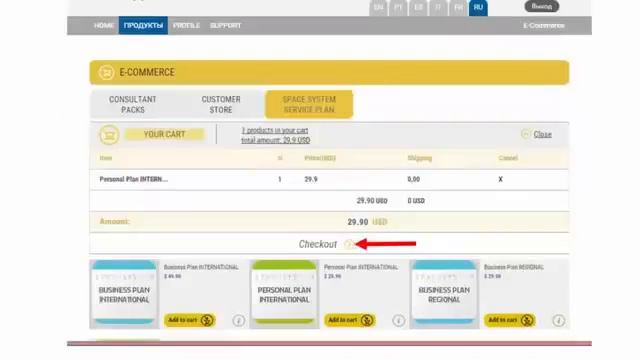Switch to Customer Store tab

[x=221, y=104]
